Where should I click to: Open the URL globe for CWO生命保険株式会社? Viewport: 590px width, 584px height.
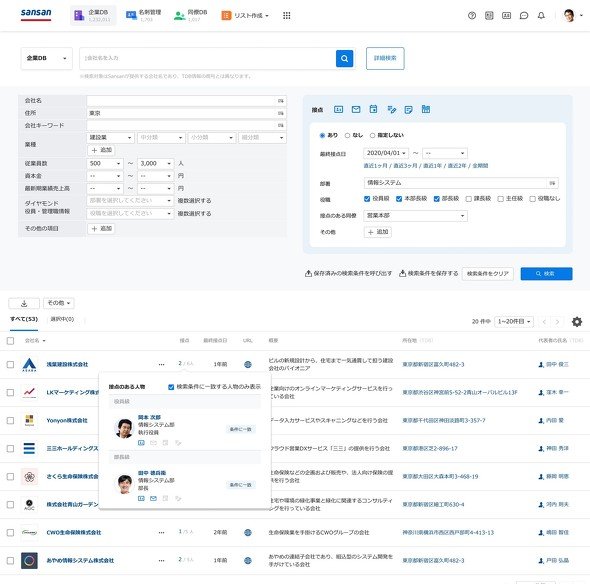click(x=248, y=532)
